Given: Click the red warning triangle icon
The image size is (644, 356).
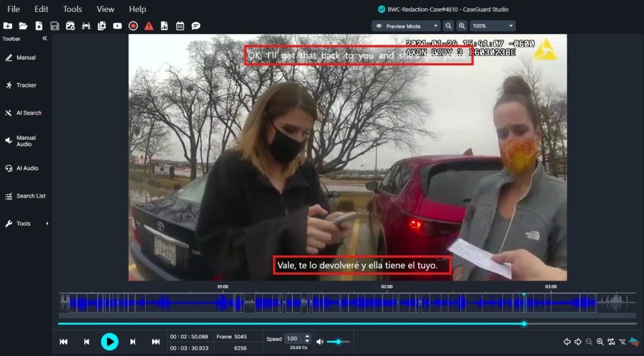Looking at the screenshot, I should pos(149,26).
